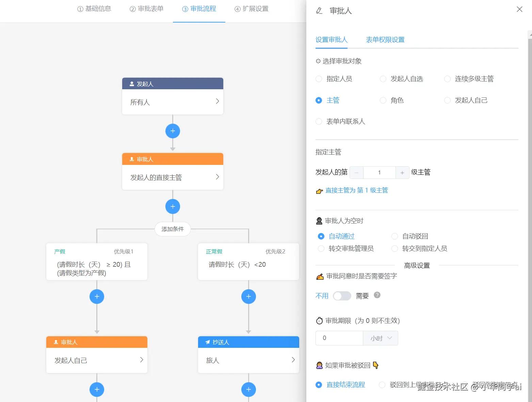This screenshot has width=532, height=402.
Task: Click the pencil edit icon beside 审批人 title
Action: (x=319, y=11)
